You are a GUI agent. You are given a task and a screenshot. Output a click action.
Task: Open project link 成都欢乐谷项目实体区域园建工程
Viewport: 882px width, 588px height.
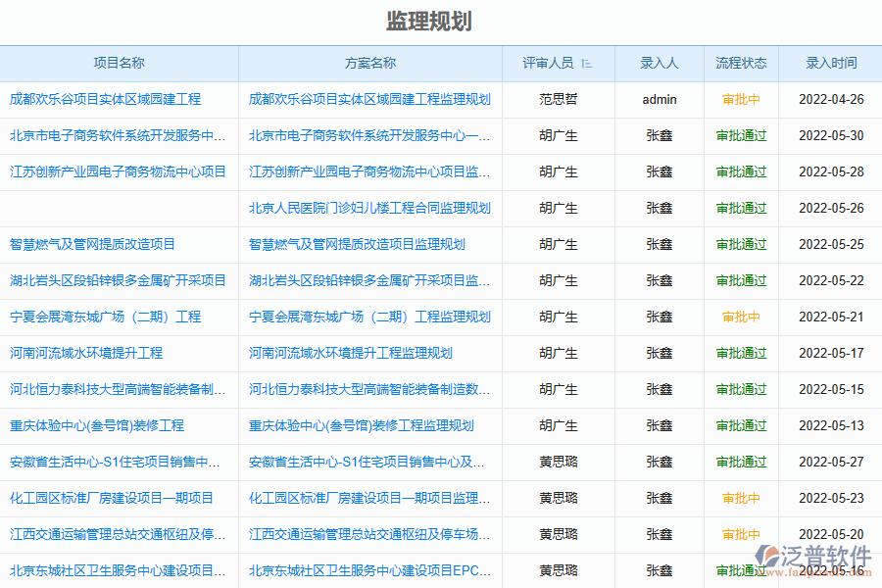point(106,99)
